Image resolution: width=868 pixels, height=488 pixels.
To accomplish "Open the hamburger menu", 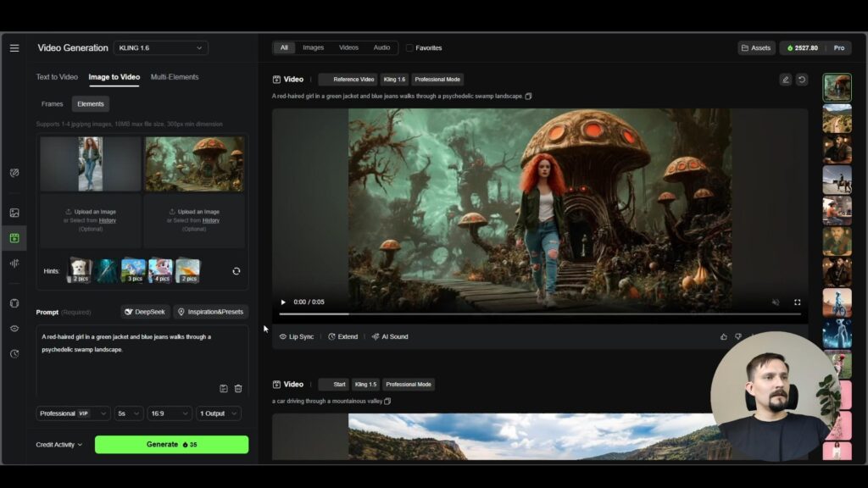I will point(14,48).
